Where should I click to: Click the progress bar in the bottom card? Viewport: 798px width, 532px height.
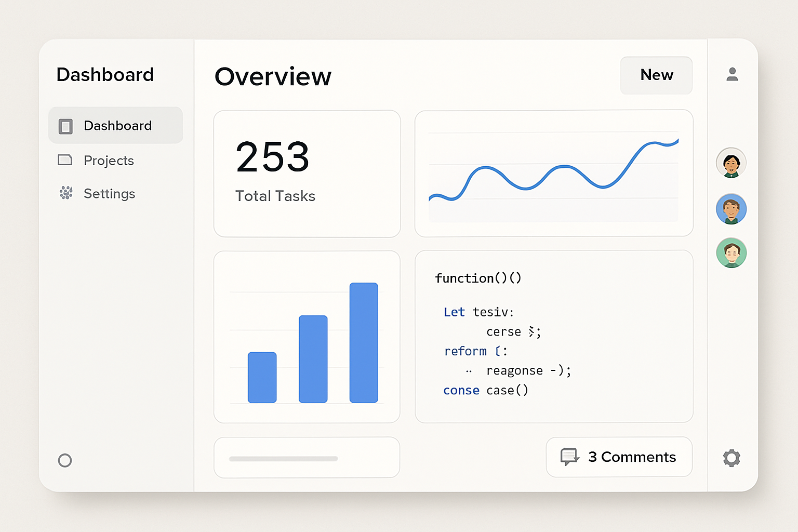click(283, 459)
